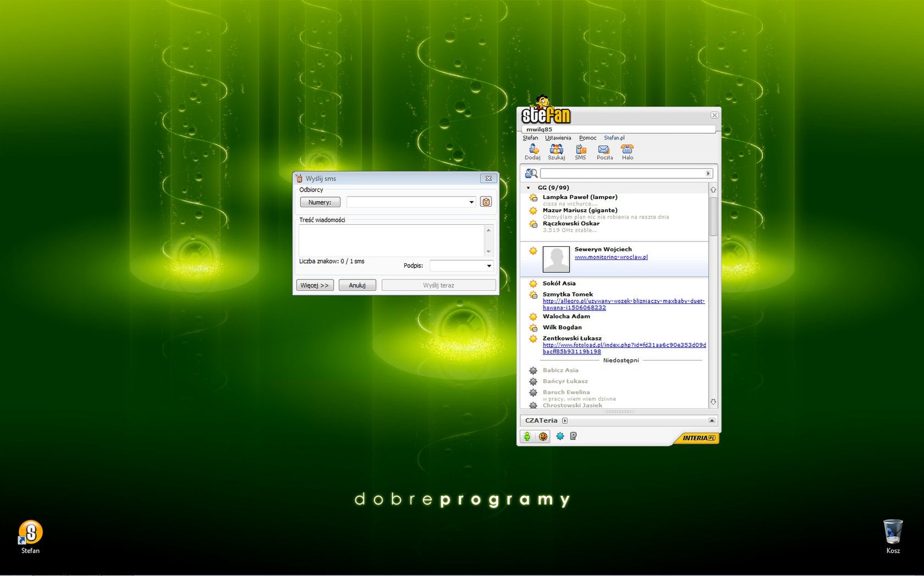Open the Stefan menu
This screenshot has height=576, width=924.
click(530, 138)
